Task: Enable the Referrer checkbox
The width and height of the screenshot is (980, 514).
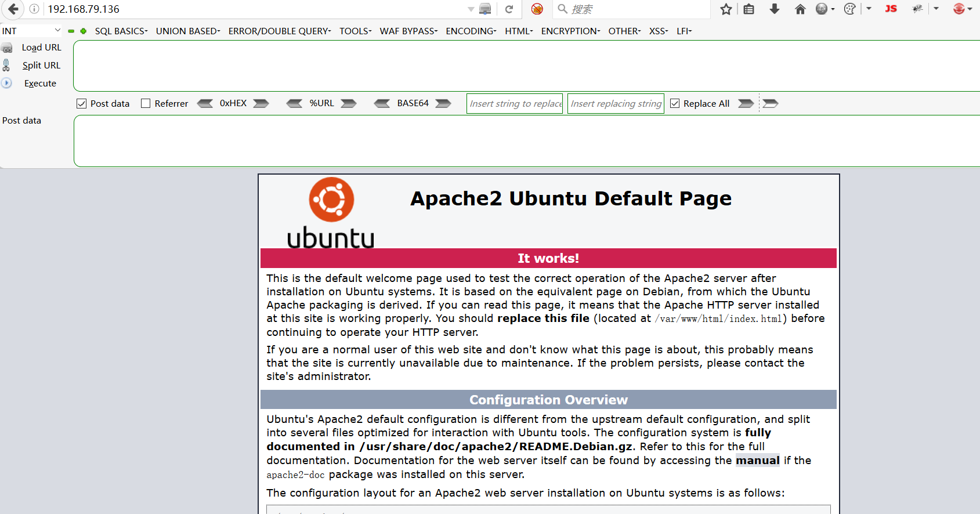Action: [x=146, y=103]
